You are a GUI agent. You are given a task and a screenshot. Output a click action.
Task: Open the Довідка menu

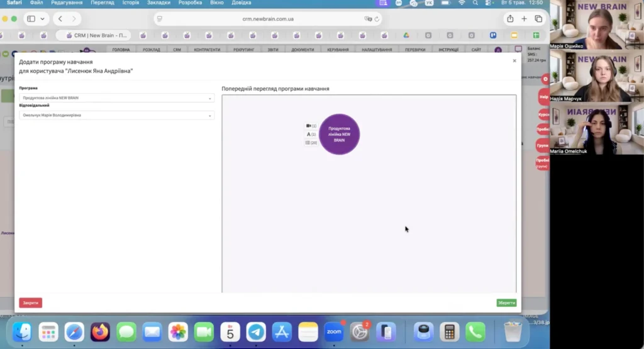coord(241,3)
